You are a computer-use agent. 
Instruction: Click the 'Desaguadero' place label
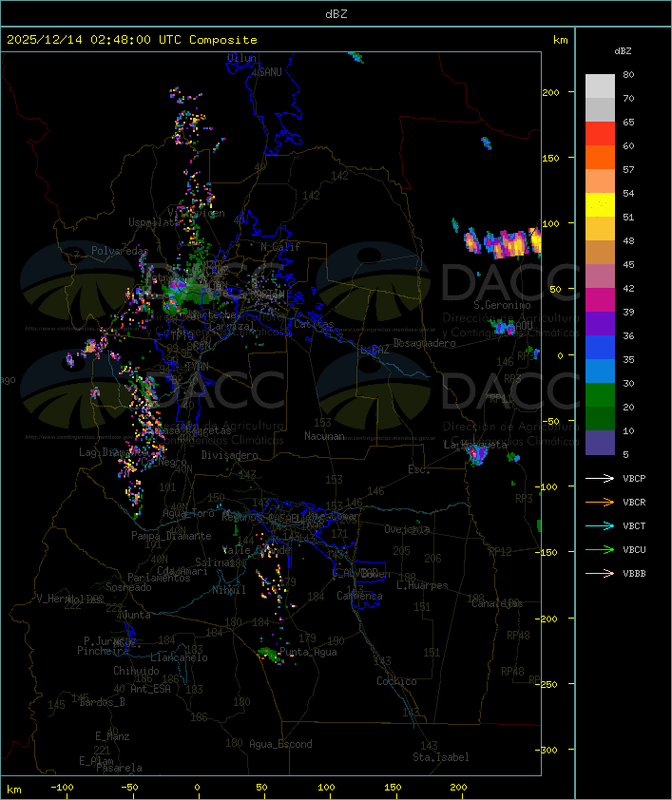[424, 343]
